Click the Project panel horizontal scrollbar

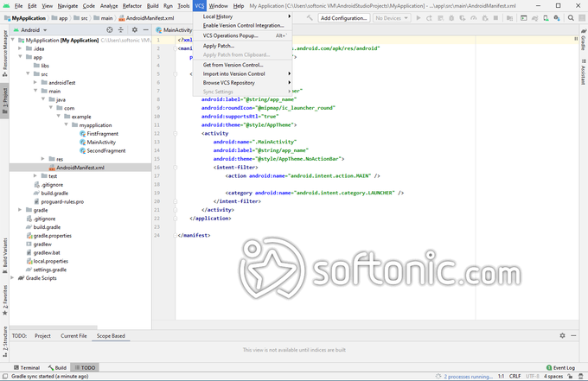54,327
